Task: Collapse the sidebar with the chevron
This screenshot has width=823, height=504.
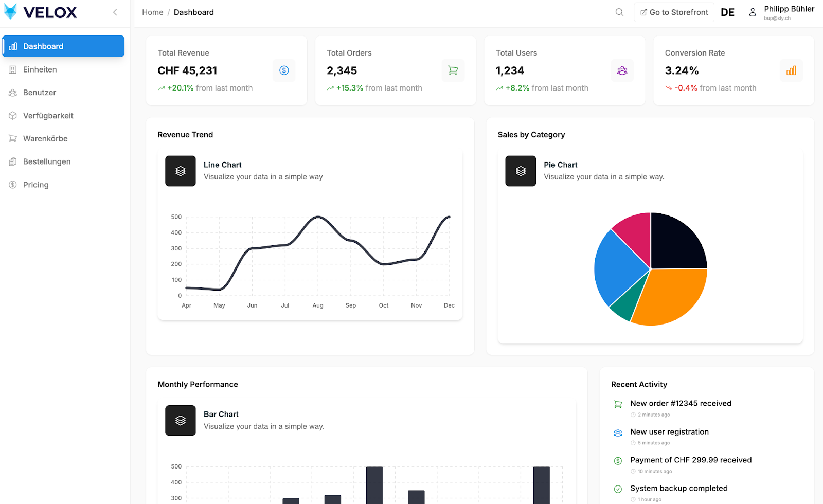Action: coord(115,12)
